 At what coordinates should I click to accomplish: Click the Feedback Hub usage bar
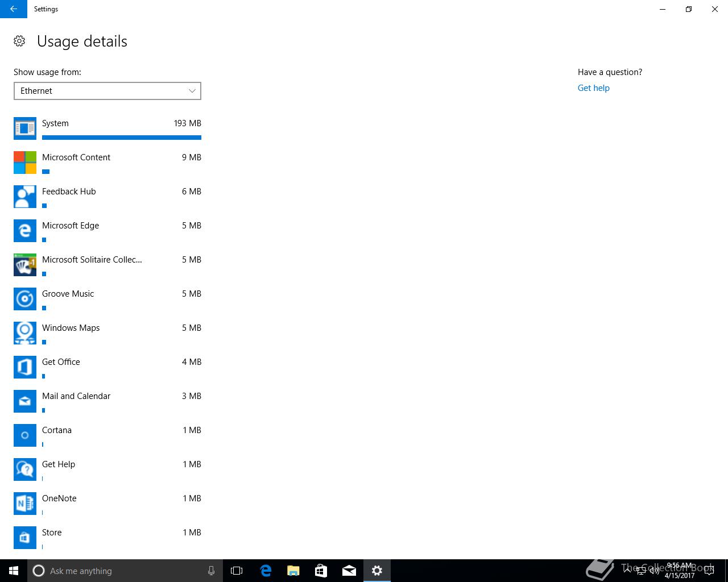coord(44,206)
